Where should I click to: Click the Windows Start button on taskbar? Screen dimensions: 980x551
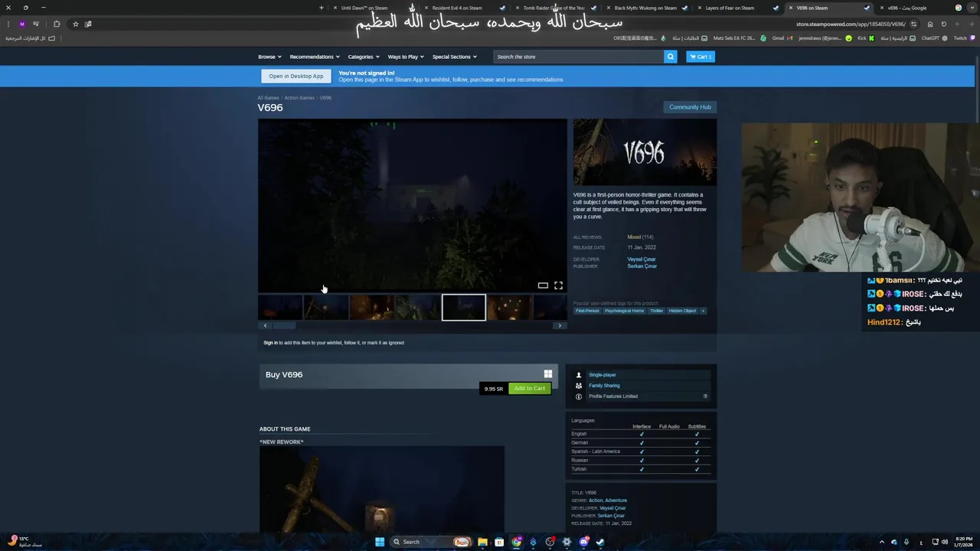(379, 542)
